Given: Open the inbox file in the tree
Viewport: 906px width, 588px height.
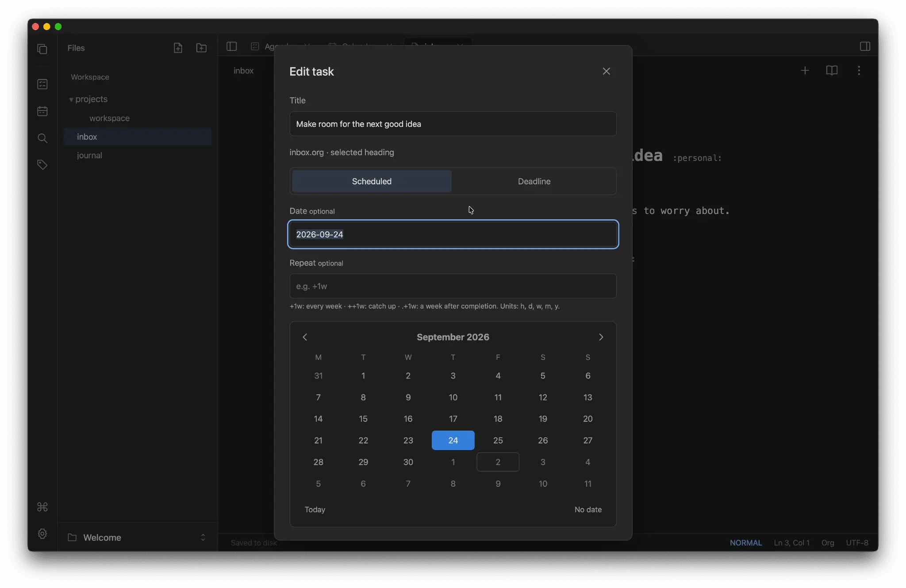Looking at the screenshot, I should pos(138,137).
